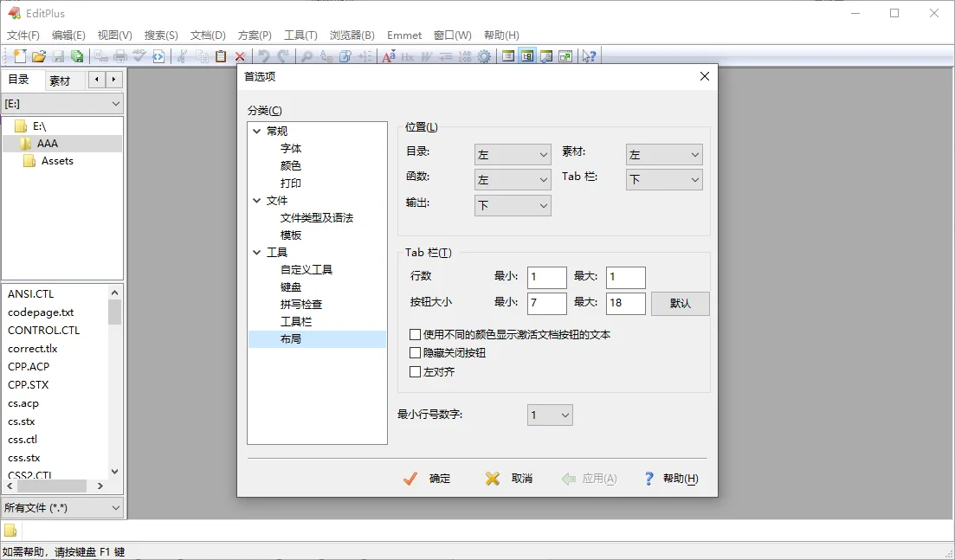The width and height of the screenshot is (955, 560).
Task: Click the Print printer icon
Action: coord(120,56)
